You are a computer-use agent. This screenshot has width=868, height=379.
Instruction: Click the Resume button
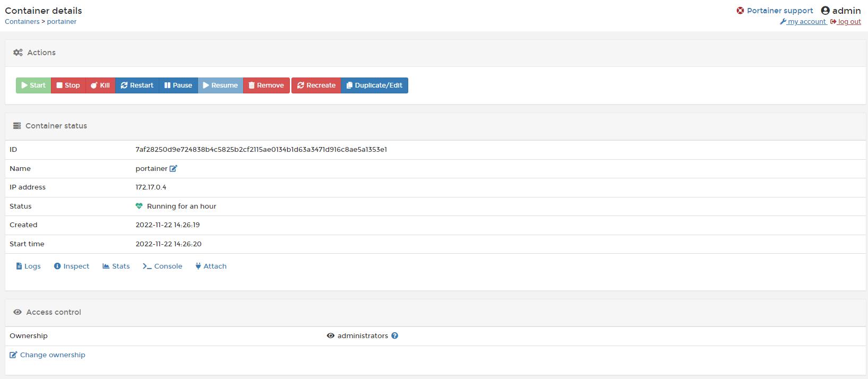click(220, 85)
